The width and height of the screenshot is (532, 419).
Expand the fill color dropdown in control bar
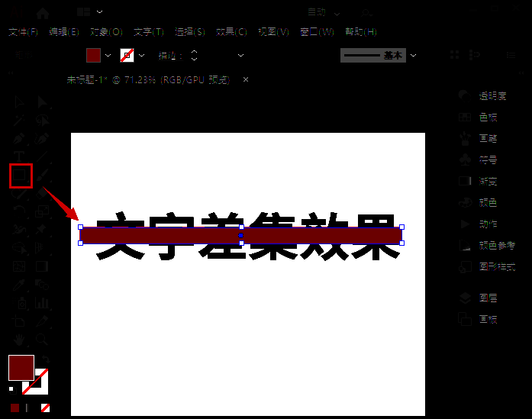[108, 56]
